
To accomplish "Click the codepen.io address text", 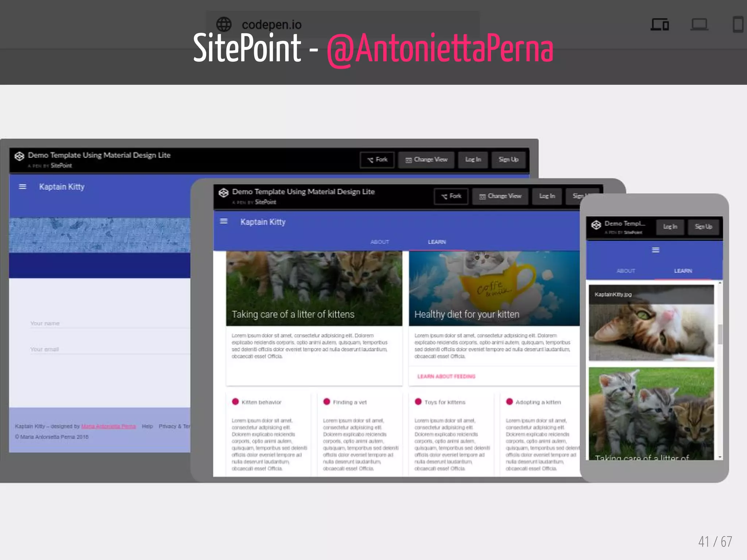I will [271, 24].
